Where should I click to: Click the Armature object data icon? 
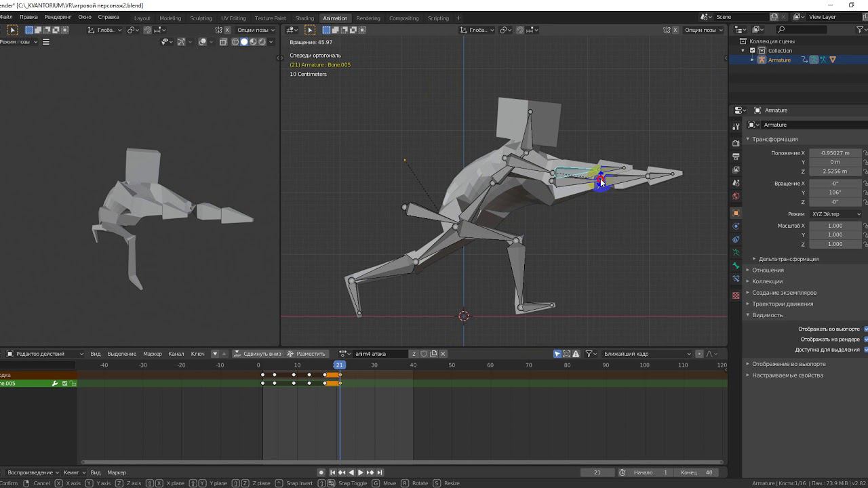pos(736,252)
